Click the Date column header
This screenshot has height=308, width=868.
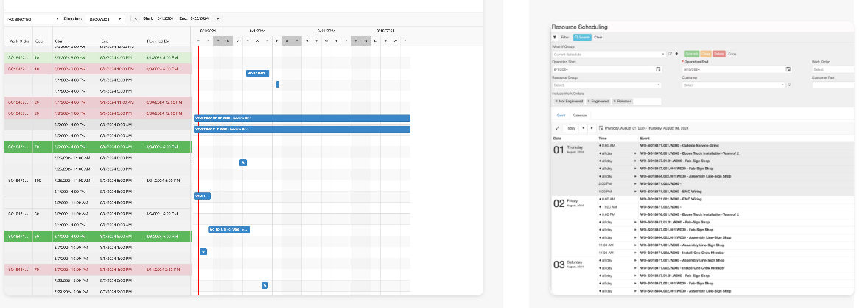tap(557, 139)
